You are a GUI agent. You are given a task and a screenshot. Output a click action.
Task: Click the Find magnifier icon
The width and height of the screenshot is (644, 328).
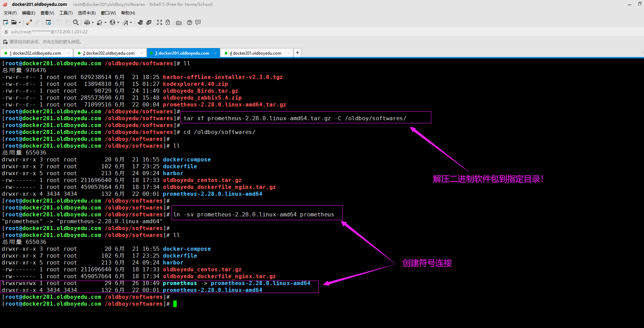click(76, 22)
